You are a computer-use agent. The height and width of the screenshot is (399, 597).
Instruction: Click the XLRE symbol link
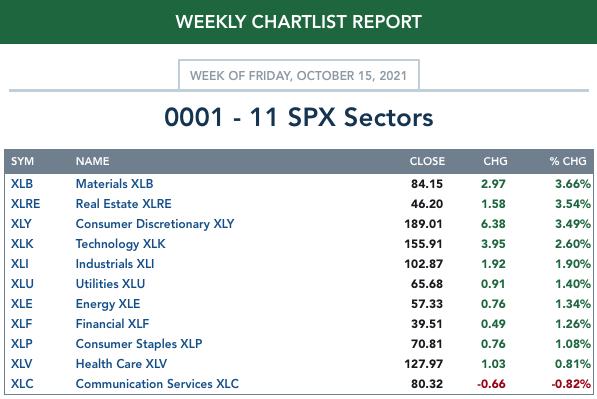(25, 204)
